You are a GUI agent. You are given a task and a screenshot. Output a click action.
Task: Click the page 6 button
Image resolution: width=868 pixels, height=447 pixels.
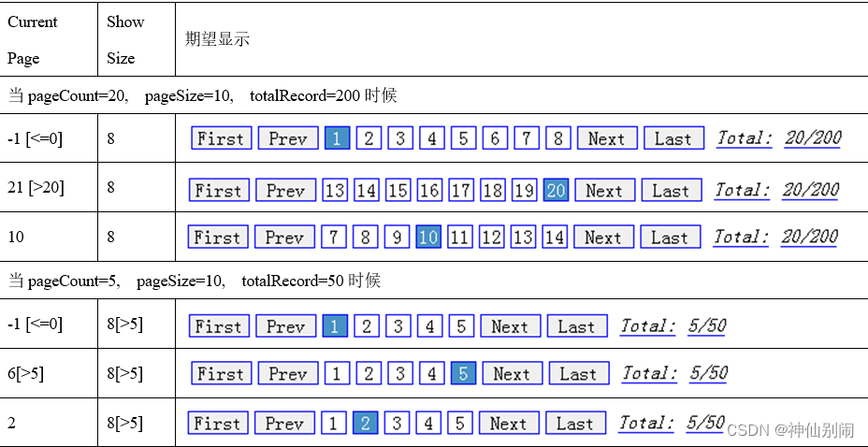[x=495, y=137]
